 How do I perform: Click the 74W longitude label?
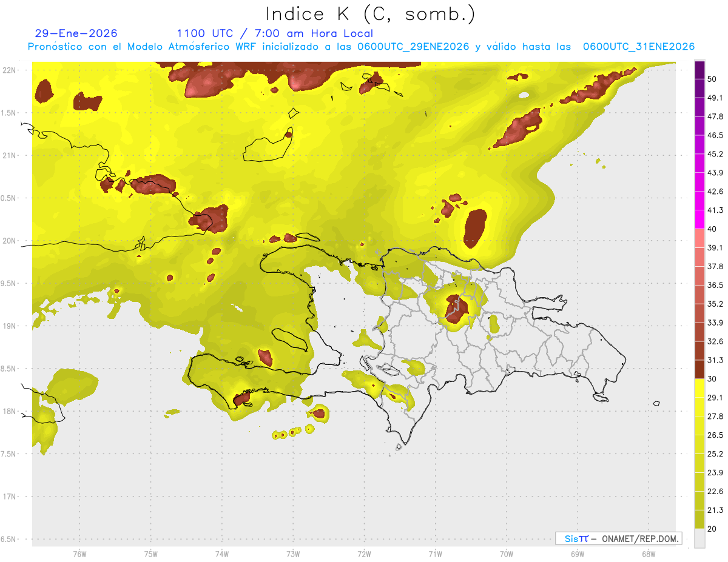(x=221, y=554)
